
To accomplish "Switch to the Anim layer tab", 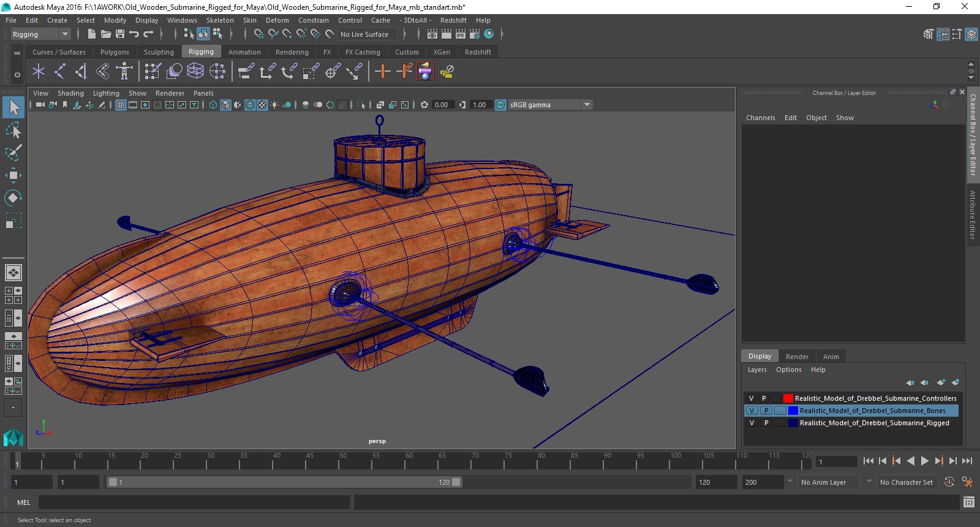I will pos(831,356).
